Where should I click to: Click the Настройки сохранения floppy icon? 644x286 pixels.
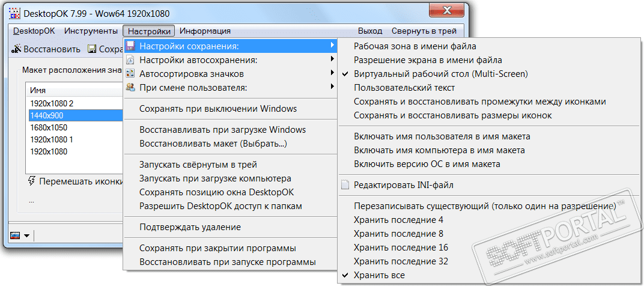pyautogui.click(x=130, y=46)
